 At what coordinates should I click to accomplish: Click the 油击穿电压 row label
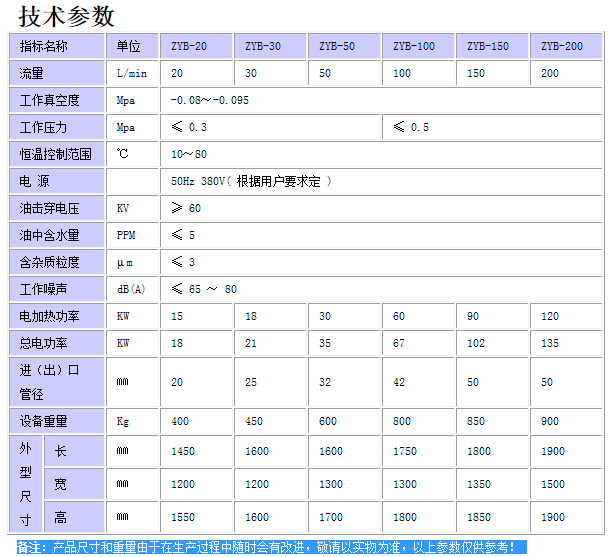pos(49,209)
